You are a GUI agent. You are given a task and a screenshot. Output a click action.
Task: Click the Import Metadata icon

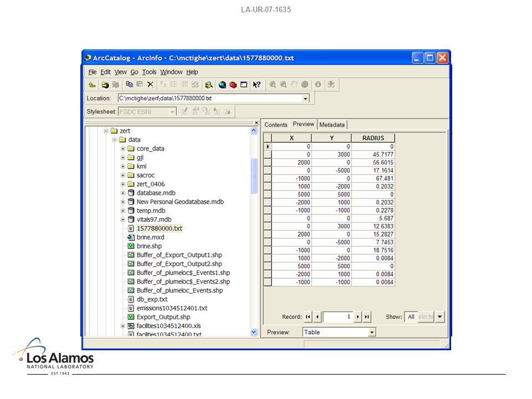(217, 111)
